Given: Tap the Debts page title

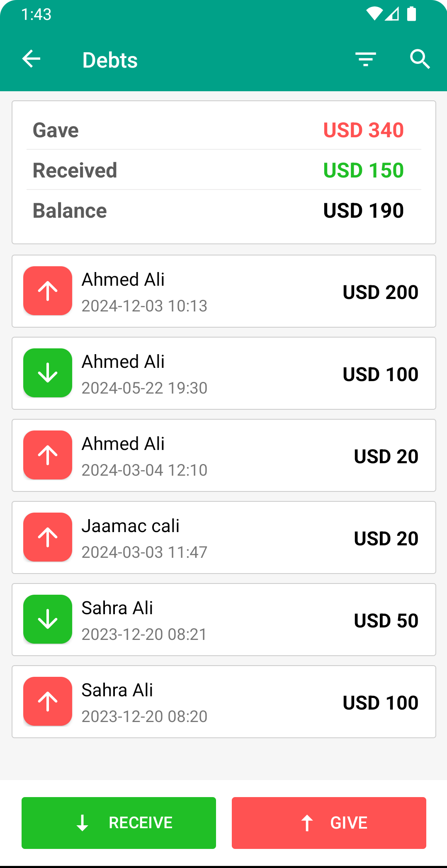Looking at the screenshot, I should 110,60.
